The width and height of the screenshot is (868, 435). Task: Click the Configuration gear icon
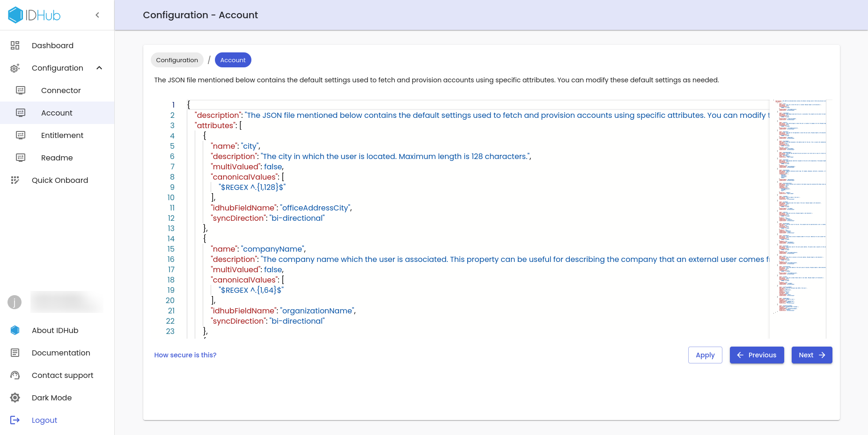tap(15, 68)
